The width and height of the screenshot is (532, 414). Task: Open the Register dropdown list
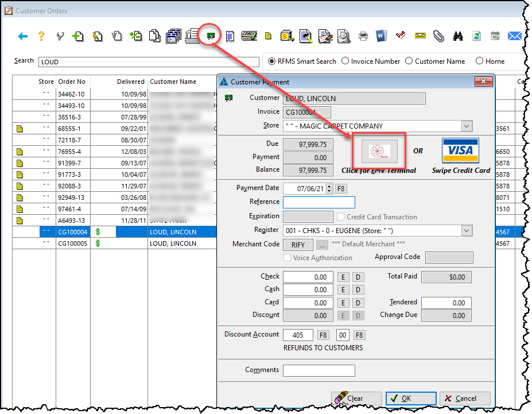[x=467, y=230]
